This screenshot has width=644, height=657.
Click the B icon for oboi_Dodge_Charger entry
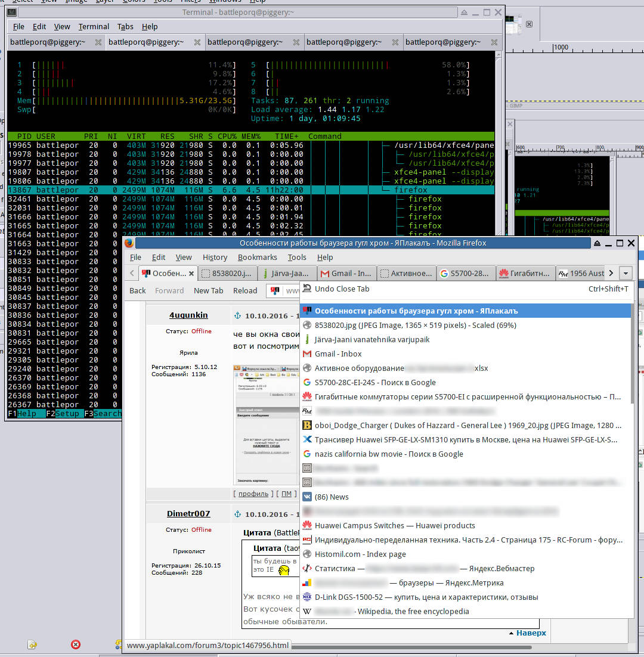[x=307, y=425]
